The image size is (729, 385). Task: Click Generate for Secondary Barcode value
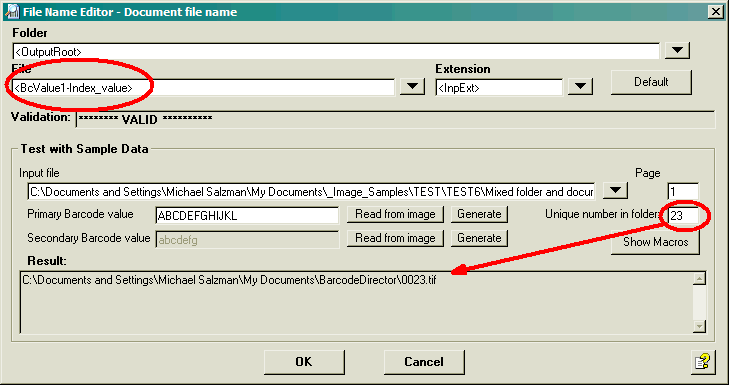(479, 238)
